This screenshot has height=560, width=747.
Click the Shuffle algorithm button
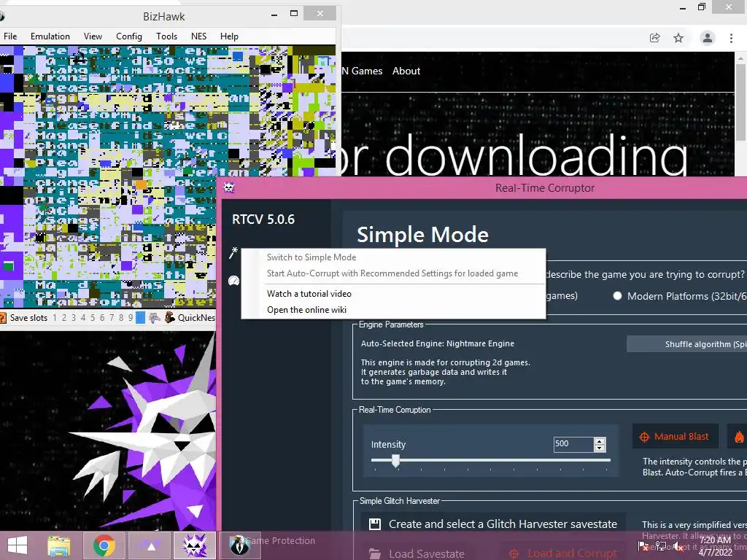pyautogui.click(x=687, y=344)
